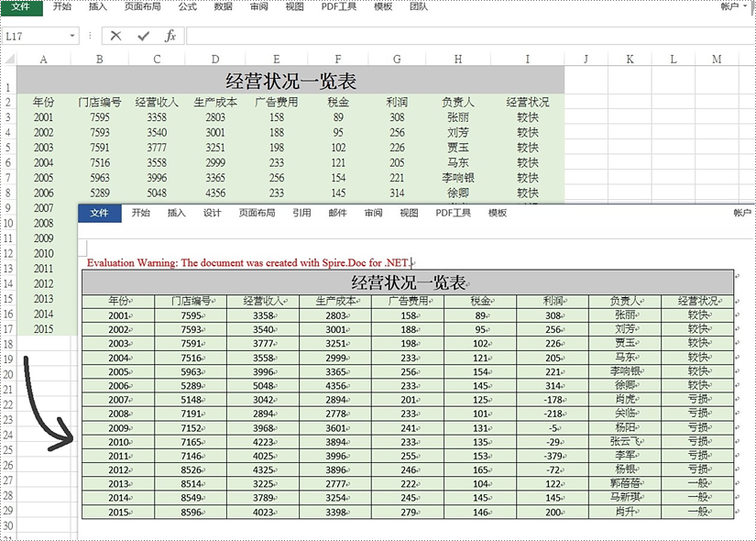Click Word table cell 3601
The height and width of the screenshot is (541, 756).
coord(335,428)
